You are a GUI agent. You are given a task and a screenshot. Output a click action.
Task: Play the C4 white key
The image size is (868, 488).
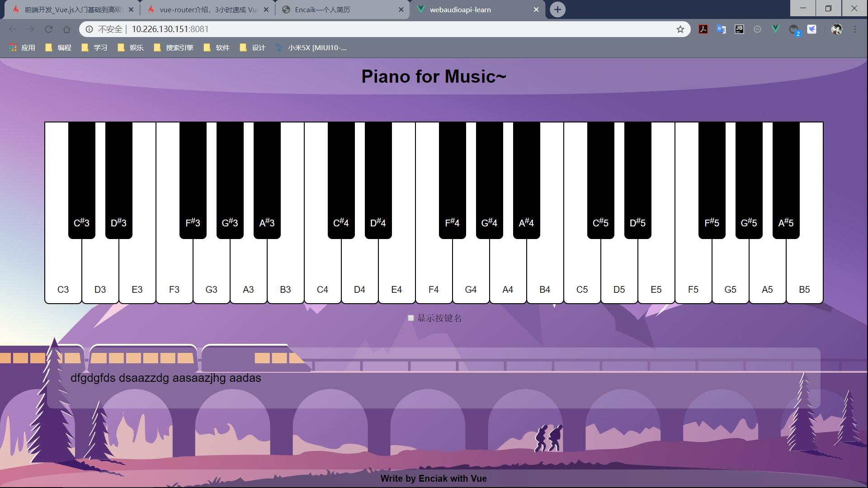(322, 271)
